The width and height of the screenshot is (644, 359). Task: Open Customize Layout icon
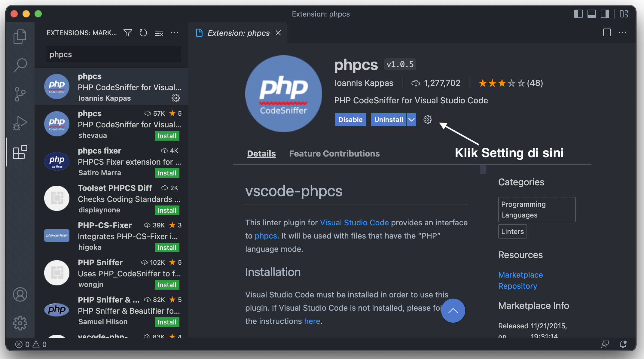[x=624, y=14]
